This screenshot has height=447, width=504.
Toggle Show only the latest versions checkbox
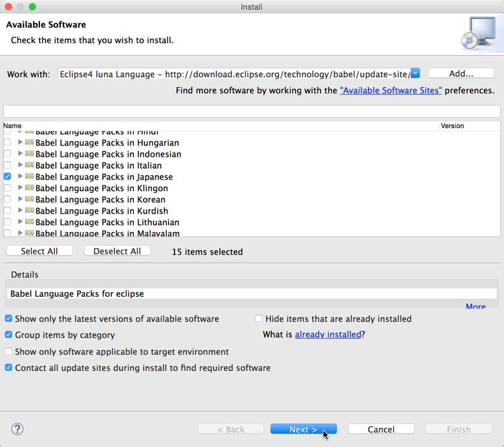click(x=9, y=318)
